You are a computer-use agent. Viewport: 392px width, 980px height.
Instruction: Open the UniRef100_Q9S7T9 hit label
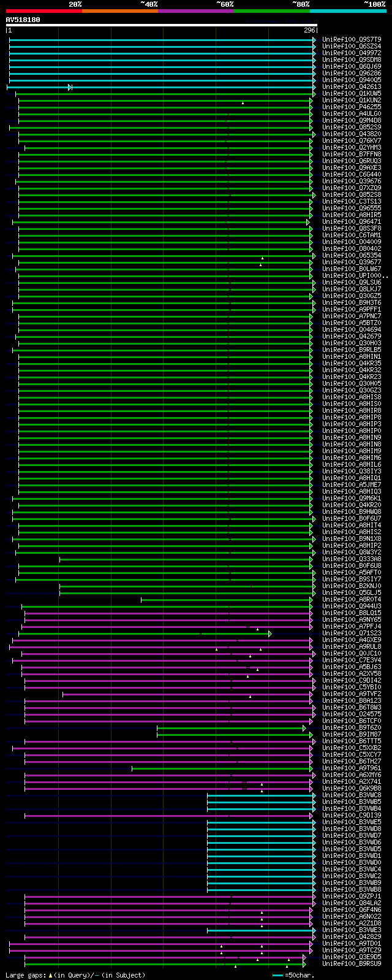click(352, 40)
